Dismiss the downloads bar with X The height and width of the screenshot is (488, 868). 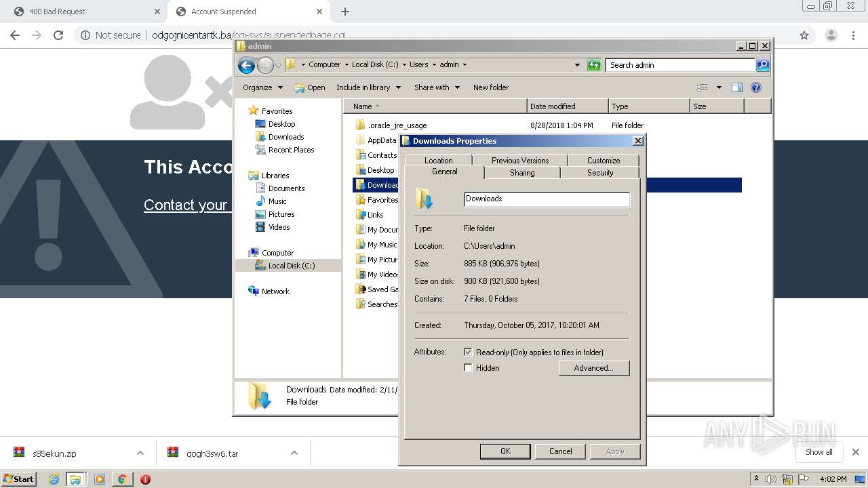tap(856, 452)
